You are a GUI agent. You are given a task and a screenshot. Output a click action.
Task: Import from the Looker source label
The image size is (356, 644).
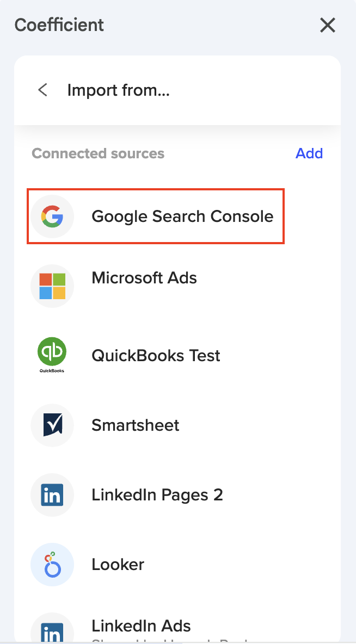(x=118, y=565)
